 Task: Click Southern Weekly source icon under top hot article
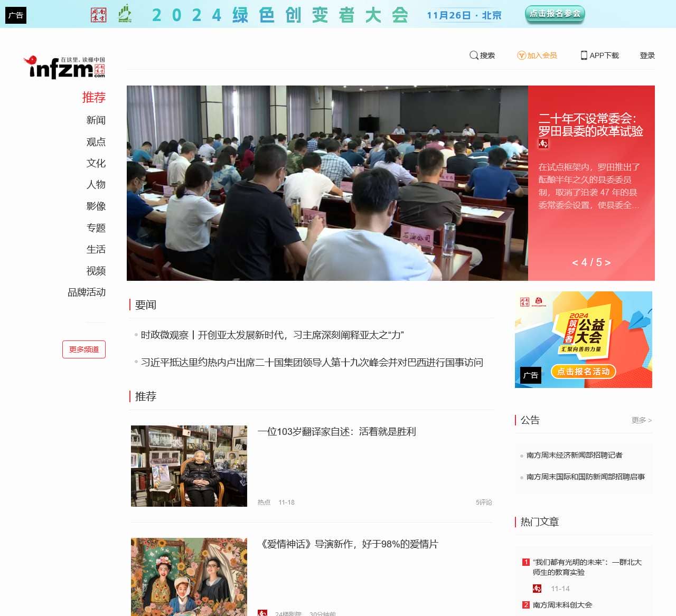tap(538, 589)
